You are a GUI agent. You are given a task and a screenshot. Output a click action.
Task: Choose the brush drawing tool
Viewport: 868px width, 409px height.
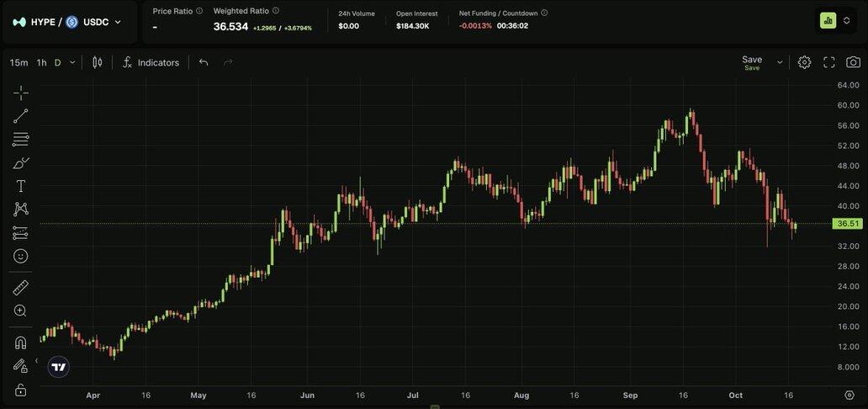pyautogui.click(x=20, y=162)
